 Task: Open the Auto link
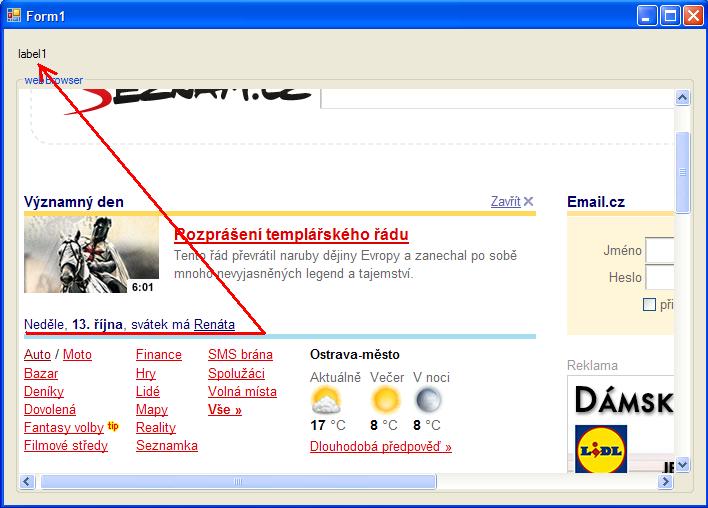[37, 354]
